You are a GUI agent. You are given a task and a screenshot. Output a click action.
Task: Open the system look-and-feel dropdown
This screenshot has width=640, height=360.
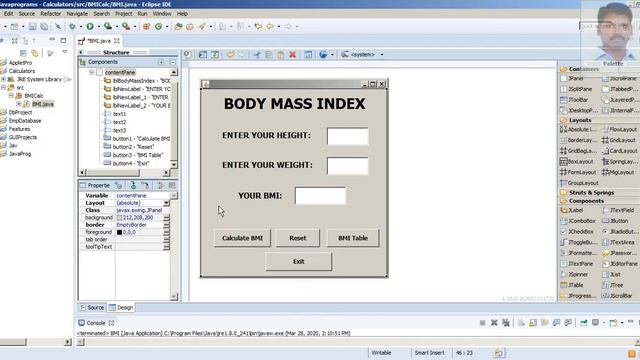[x=382, y=55]
